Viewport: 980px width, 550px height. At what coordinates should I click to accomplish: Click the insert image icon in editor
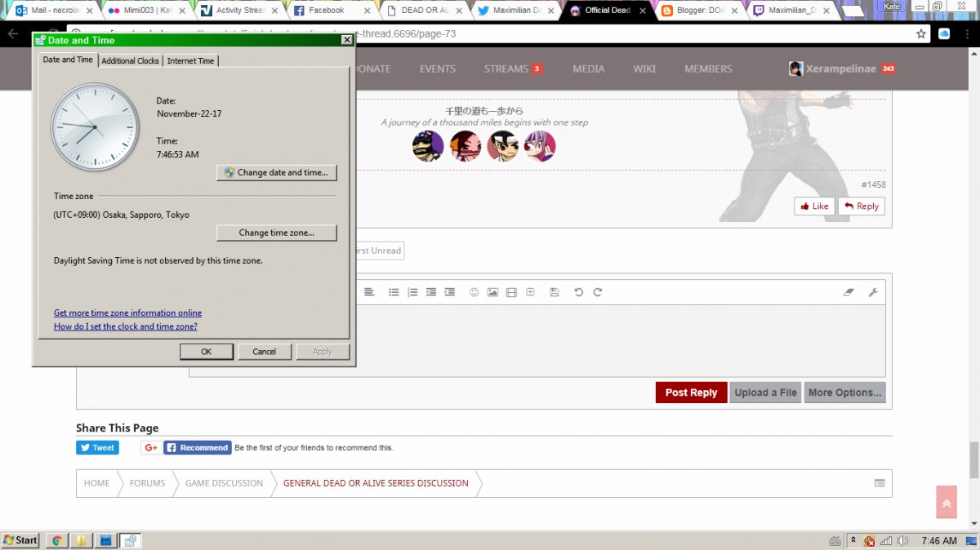tap(492, 292)
